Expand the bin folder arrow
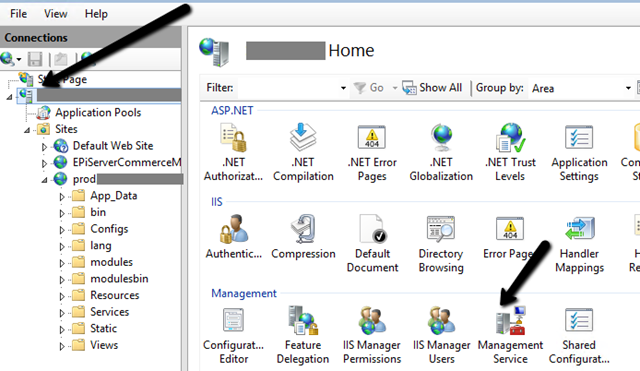 pyautogui.click(x=62, y=213)
